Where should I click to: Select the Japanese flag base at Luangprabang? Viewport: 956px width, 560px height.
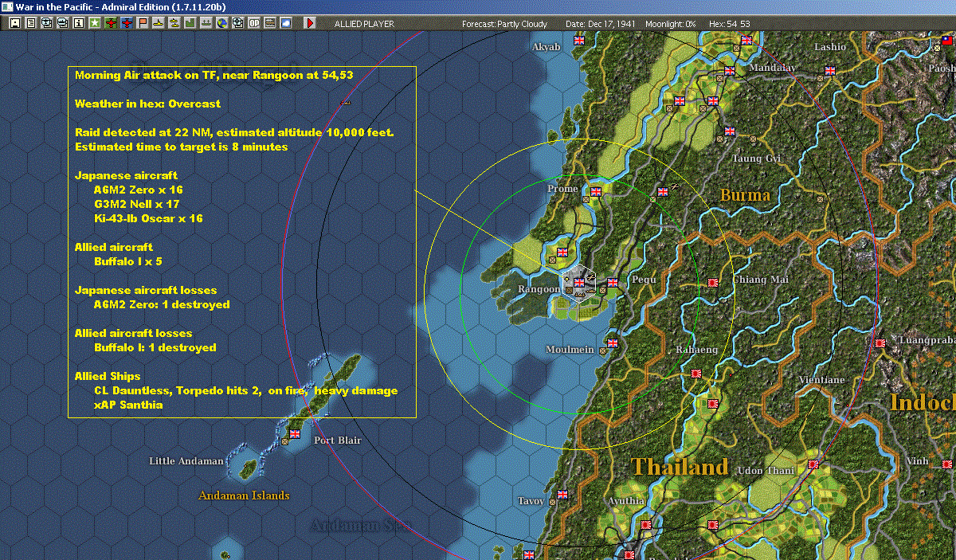point(880,343)
